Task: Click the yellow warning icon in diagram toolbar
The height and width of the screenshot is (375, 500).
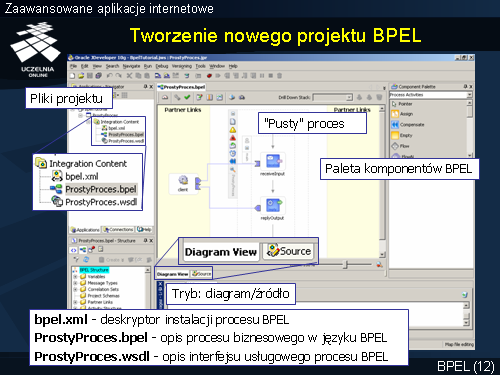Action: click(x=233, y=130)
